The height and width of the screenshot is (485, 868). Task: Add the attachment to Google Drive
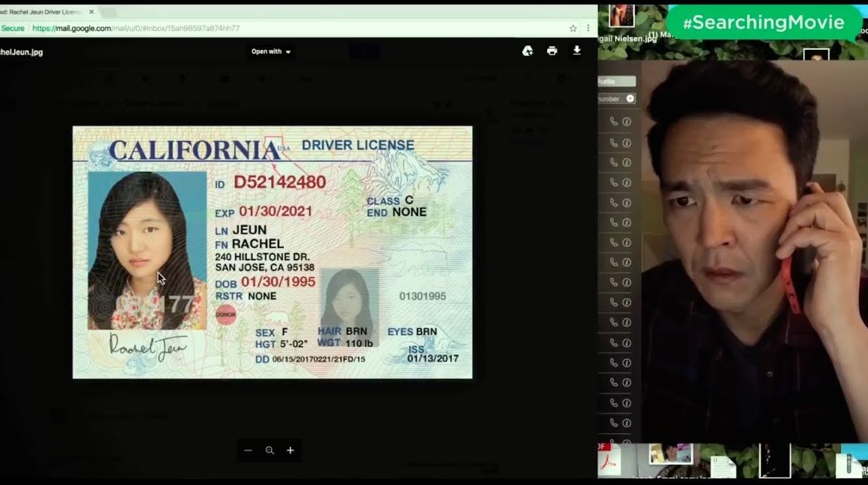[527, 51]
